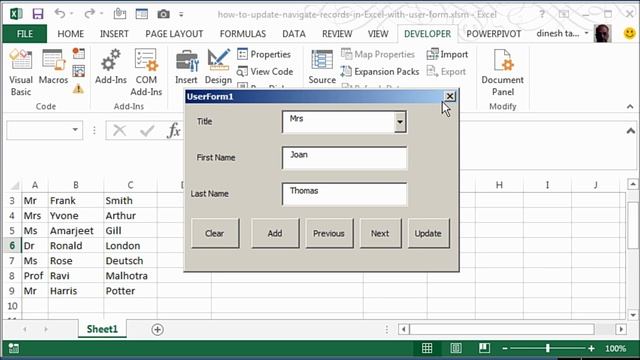Collapse the ribbon
This screenshot has height=360, width=640.
point(630,107)
